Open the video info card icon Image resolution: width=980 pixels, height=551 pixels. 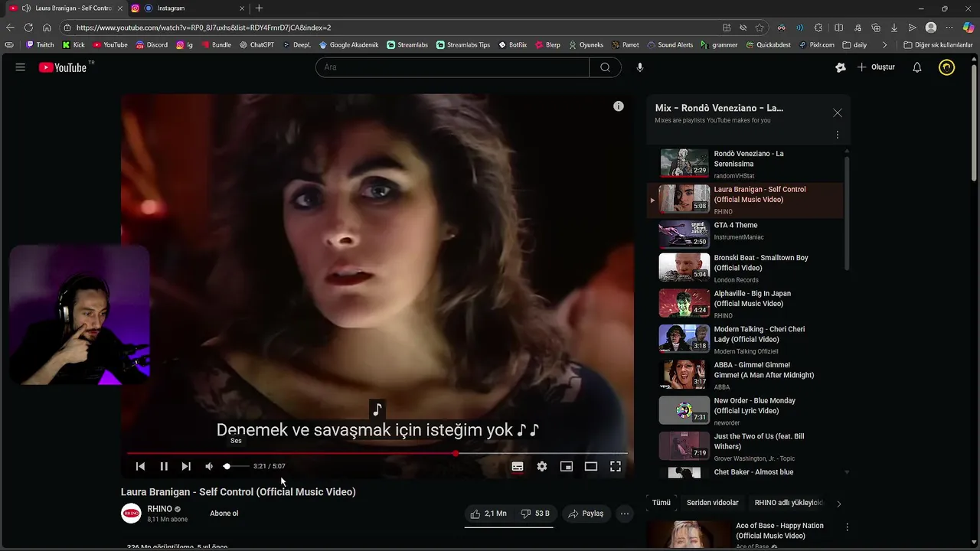click(619, 106)
